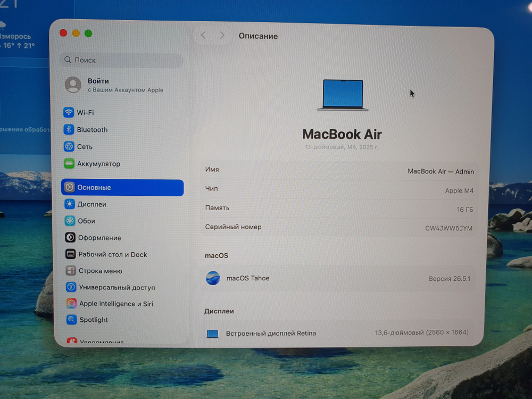Open the Дисплеи sun icon
Viewport: 532px width, 399px height.
click(70, 204)
